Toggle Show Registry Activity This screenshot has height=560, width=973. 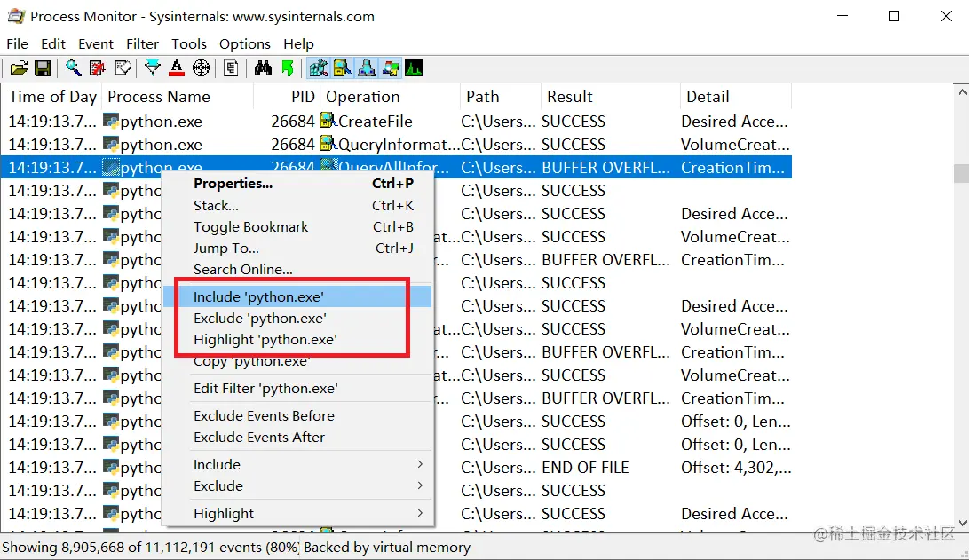coord(319,68)
